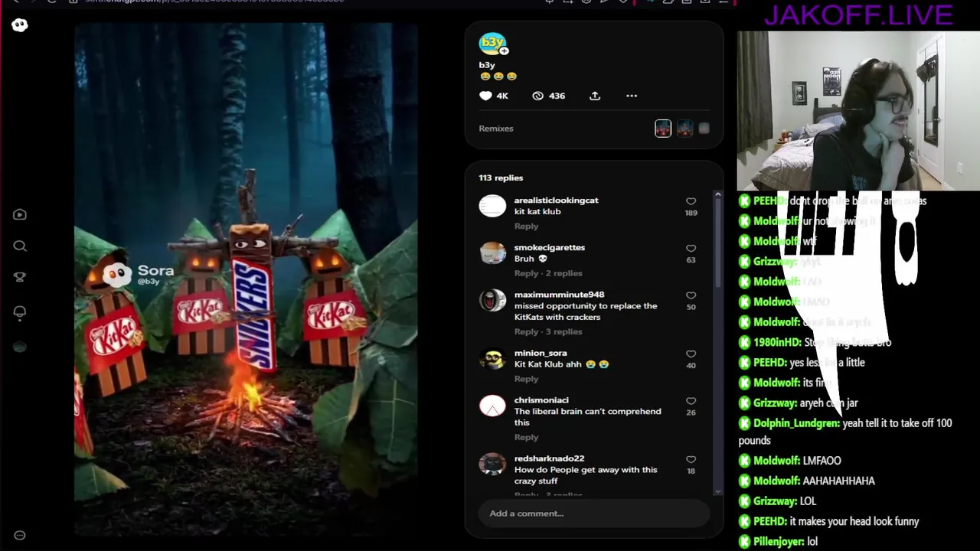Open maximumminute948 username link
Viewport: 980px width, 551px height.
[x=559, y=295]
